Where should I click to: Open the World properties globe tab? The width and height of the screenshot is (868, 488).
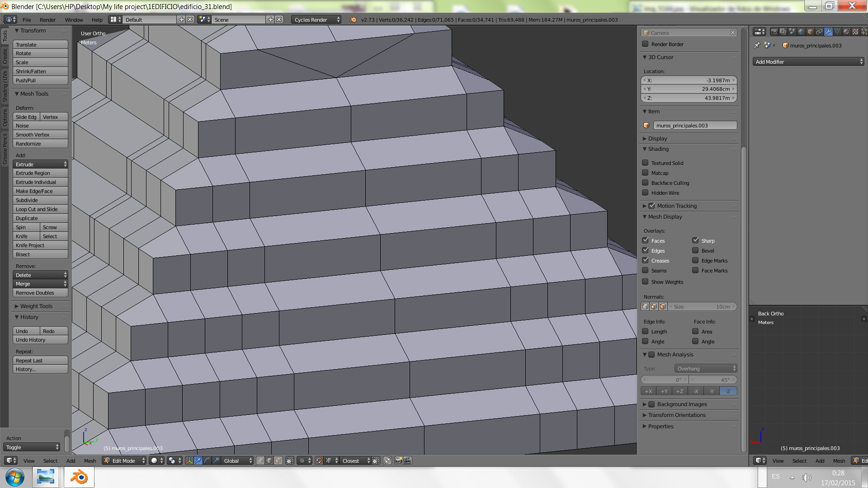coord(801,32)
